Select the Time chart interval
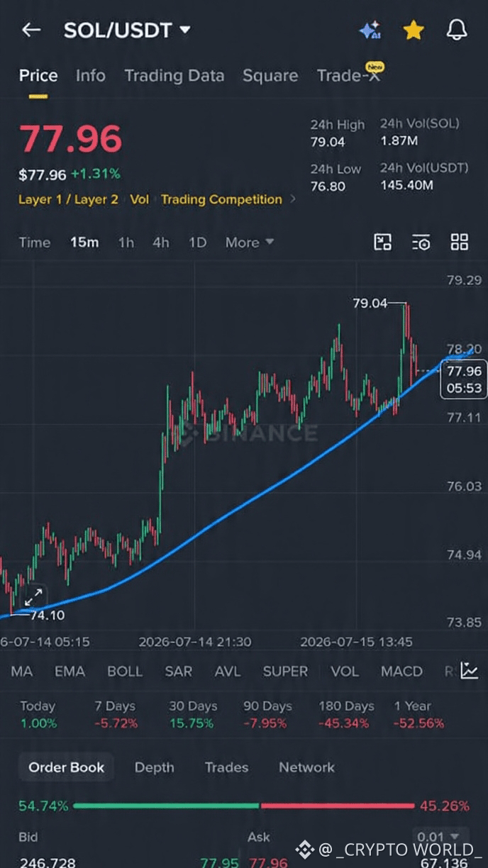The image size is (488, 868). click(35, 243)
